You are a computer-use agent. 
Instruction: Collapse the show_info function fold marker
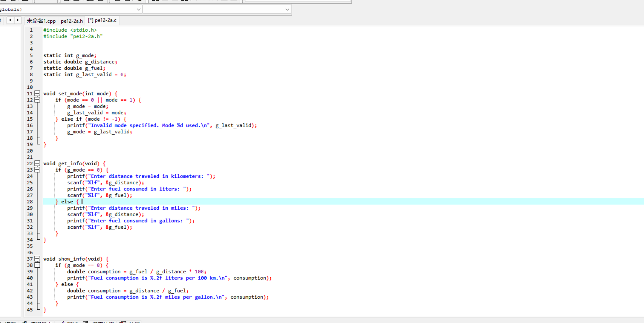[37, 259]
